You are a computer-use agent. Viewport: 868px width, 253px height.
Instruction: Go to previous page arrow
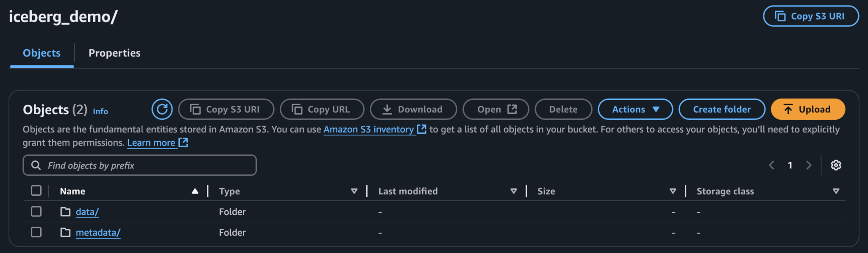tap(772, 165)
